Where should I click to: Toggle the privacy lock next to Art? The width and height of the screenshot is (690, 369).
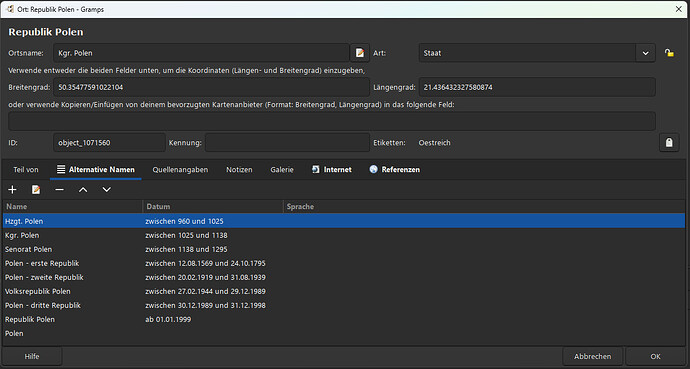669,53
